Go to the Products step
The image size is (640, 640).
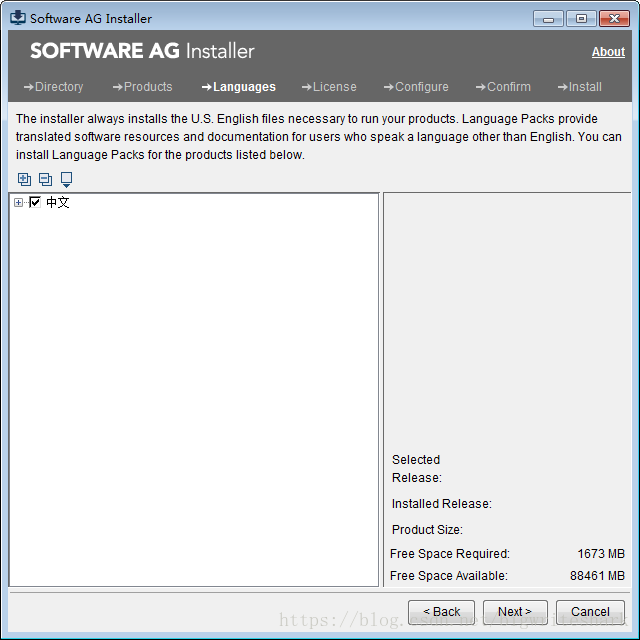142,87
